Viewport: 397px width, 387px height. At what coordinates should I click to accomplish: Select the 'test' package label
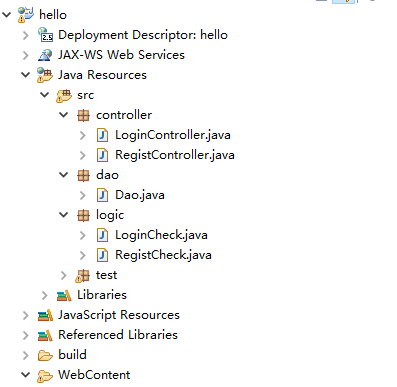click(x=107, y=275)
